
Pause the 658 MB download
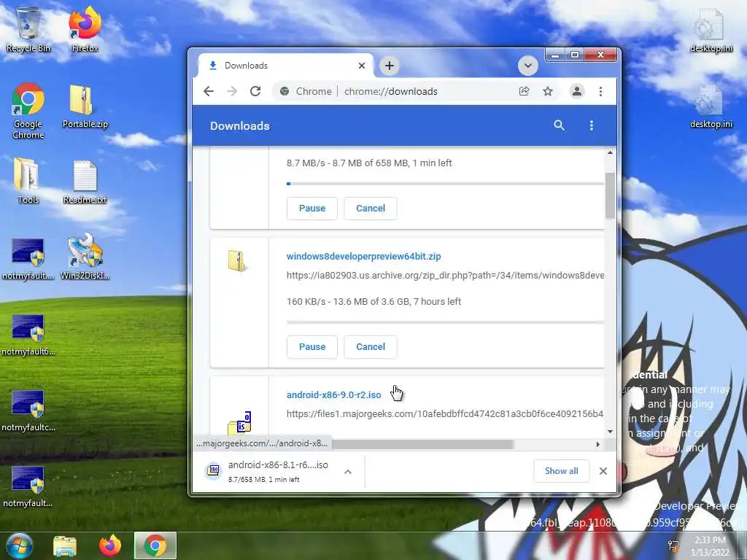pyautogui.click(x=312, y=209)
